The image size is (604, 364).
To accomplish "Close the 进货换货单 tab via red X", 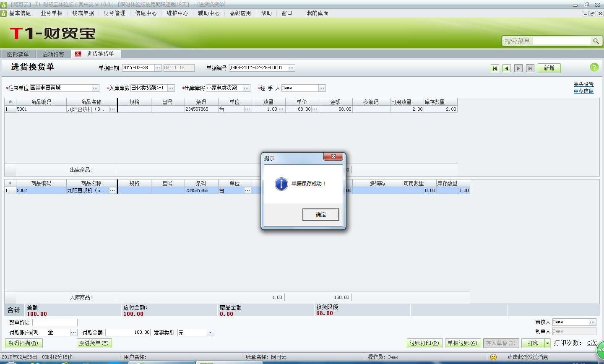I will click(78, 54).
